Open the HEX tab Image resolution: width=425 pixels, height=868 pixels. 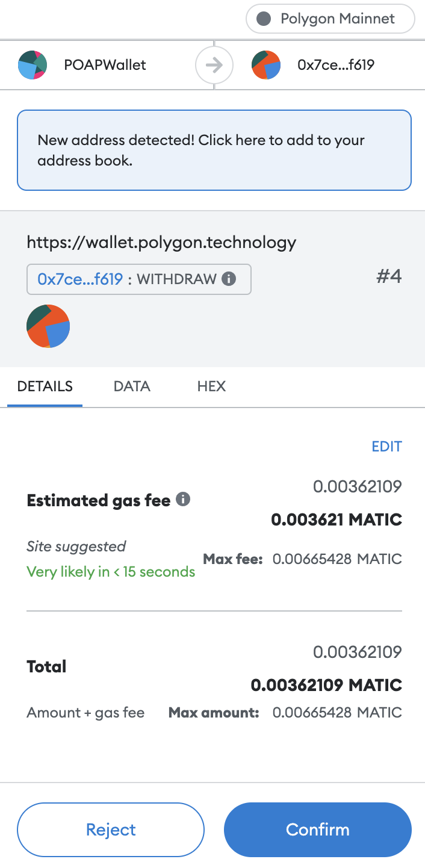click(211, 386)
